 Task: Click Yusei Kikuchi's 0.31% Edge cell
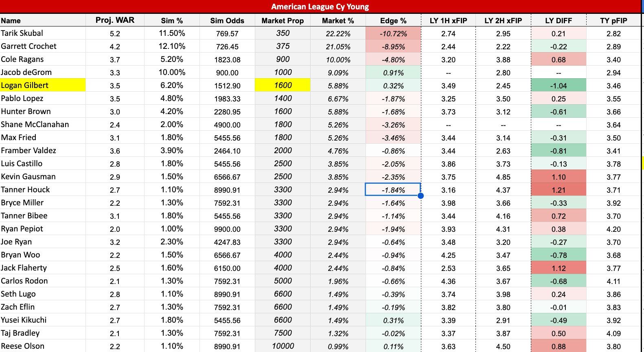tap(393, 320)
